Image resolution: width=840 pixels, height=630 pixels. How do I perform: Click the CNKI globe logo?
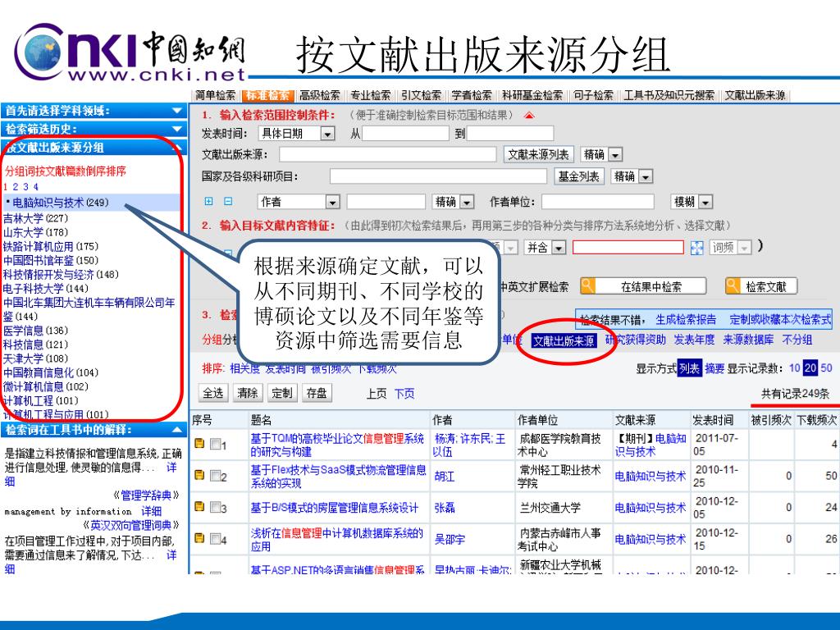40,52
